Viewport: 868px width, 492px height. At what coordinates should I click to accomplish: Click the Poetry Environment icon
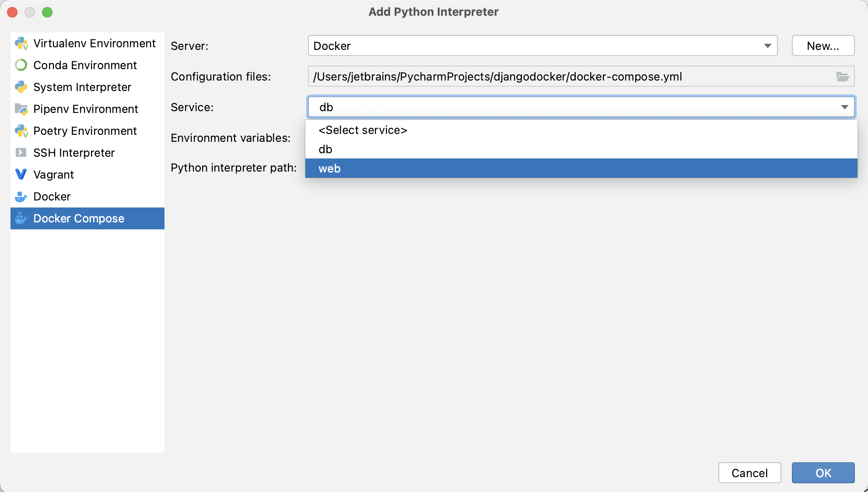coord(21,130)
